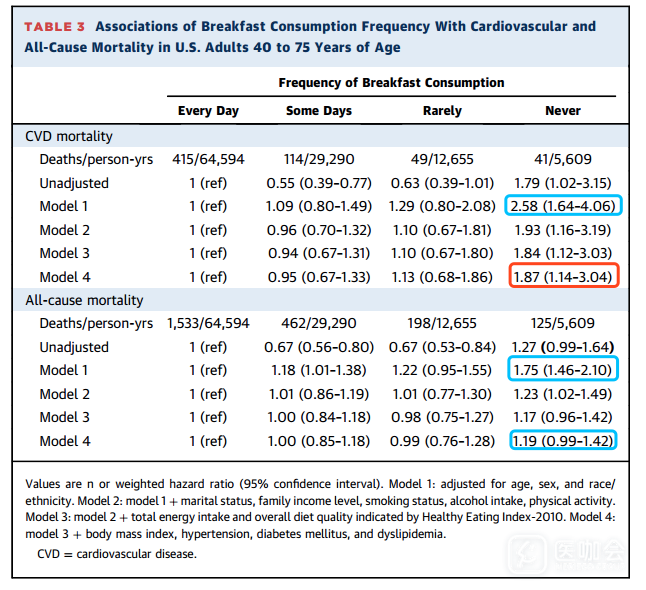Click the 1,533/64,594 deaths cell
Image resolution: width=646 pixels, height=590 pixels.
pos(208,323)
